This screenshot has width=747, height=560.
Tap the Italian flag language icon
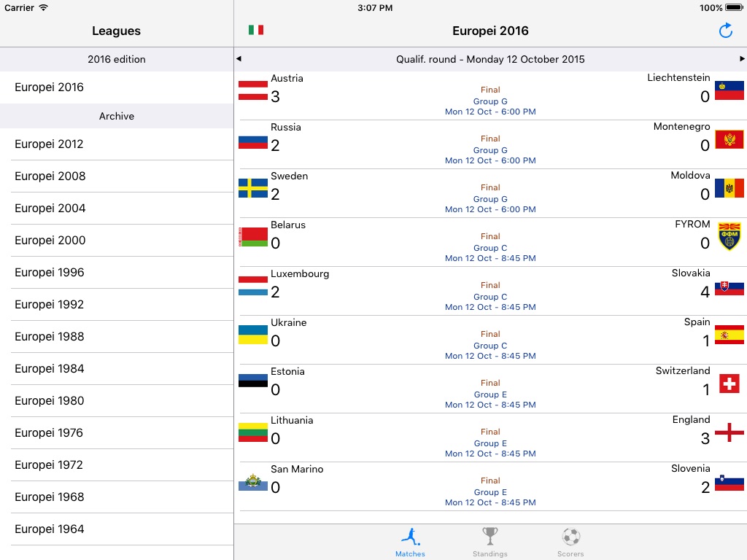255,30
